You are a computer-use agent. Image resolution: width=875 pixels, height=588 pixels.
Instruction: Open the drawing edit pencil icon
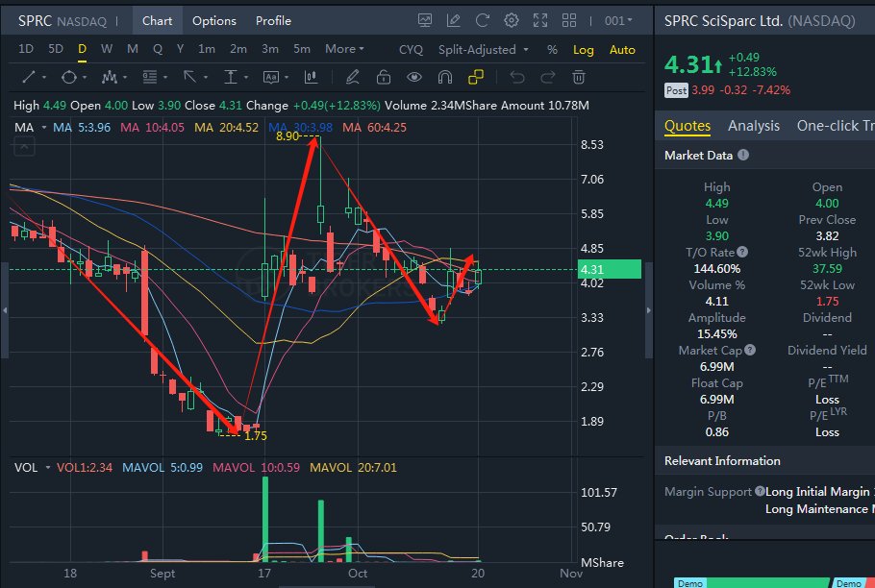point(454,20)
